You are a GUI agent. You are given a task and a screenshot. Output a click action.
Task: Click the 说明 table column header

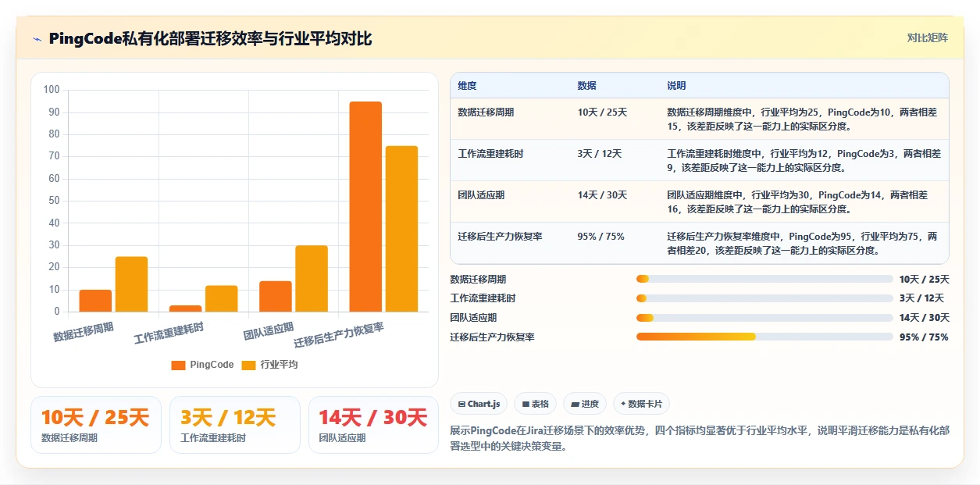pos(676,85)
